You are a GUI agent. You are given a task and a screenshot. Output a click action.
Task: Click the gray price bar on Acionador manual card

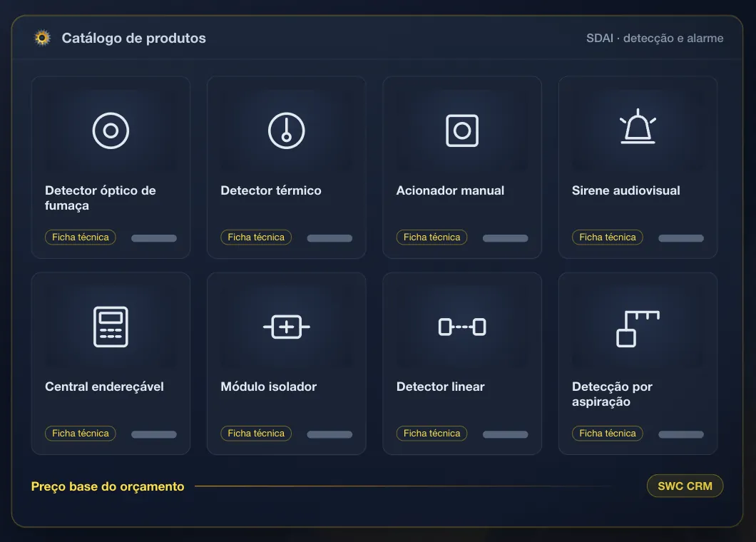pos(505,238)
